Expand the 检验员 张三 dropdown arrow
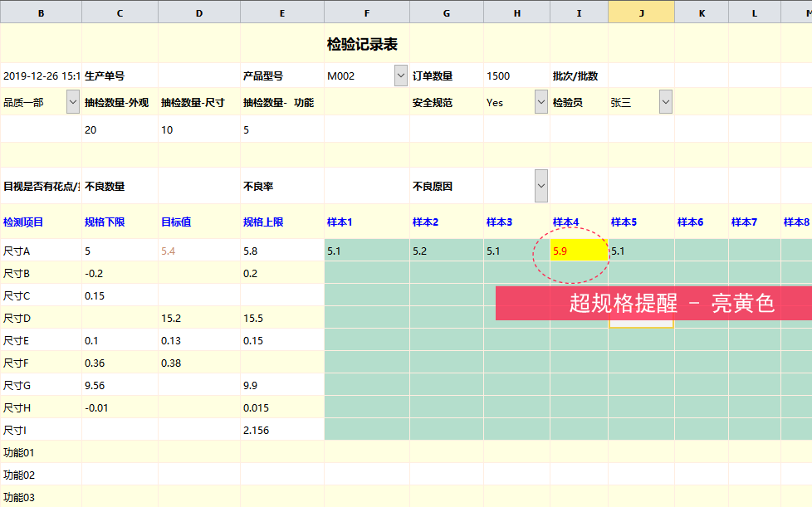 point(666,103)
